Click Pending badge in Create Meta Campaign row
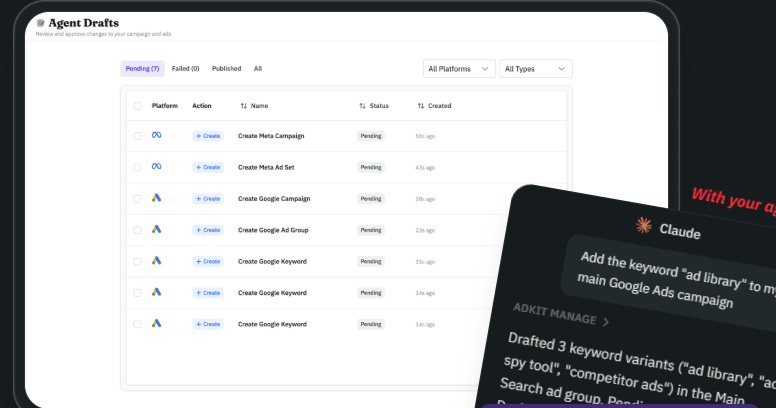Viewport: 776px width, 408px height. pos(371,136)
